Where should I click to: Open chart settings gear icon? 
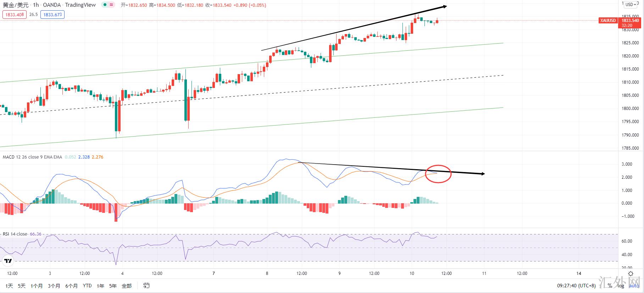pos(631,273)
